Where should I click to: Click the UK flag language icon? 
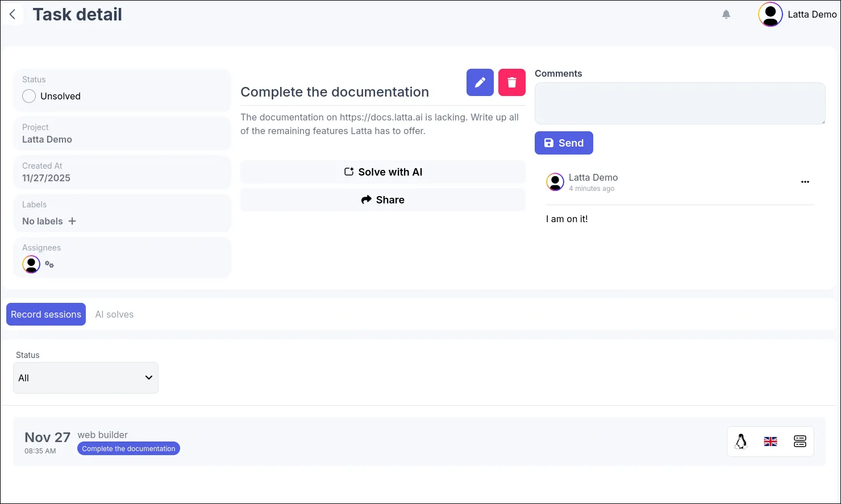[x=771, y=441]
